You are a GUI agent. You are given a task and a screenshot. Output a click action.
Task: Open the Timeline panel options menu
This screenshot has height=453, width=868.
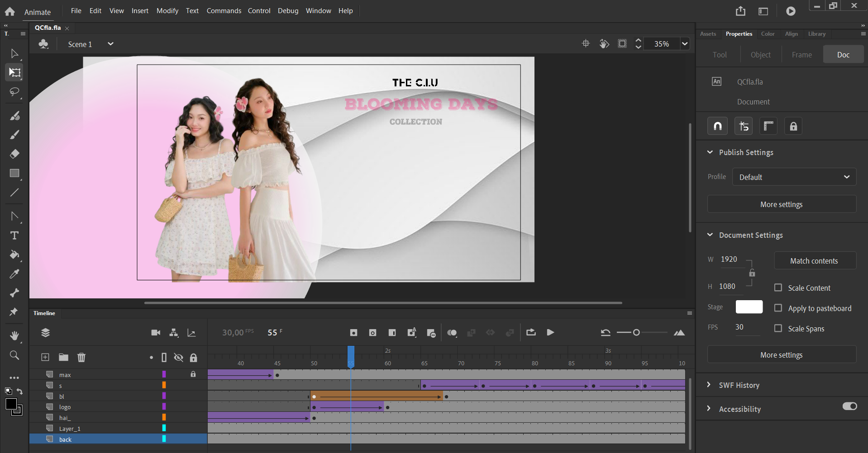tap(690, 313)
